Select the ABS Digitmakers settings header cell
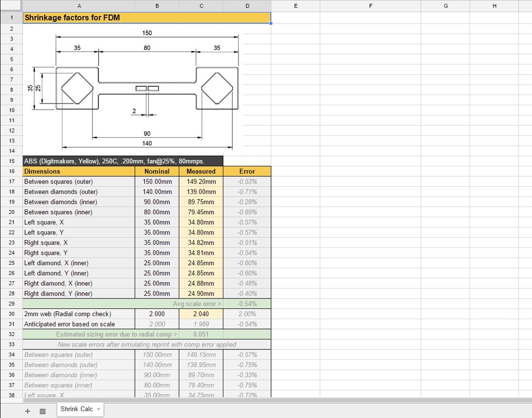The image size is (532, 418). click(123, 161)
